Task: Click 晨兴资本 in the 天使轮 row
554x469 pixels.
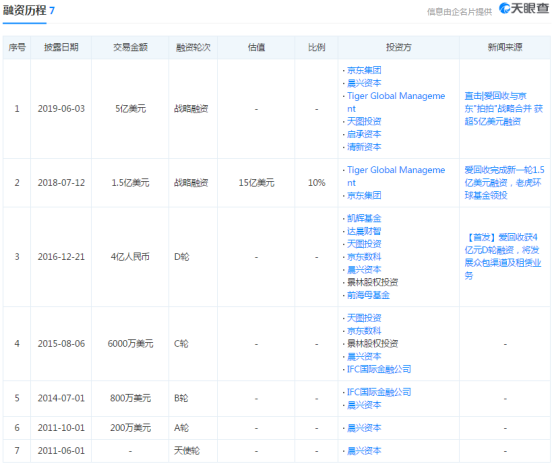Action: click(364, 451)
